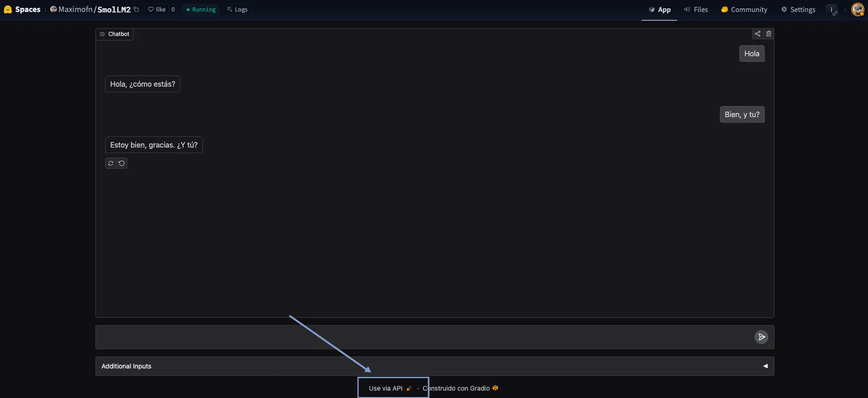The height and width of the screenshot is (398, 868).
Task: Select the 'Bien, y tu?' user message
Action: 742,114
